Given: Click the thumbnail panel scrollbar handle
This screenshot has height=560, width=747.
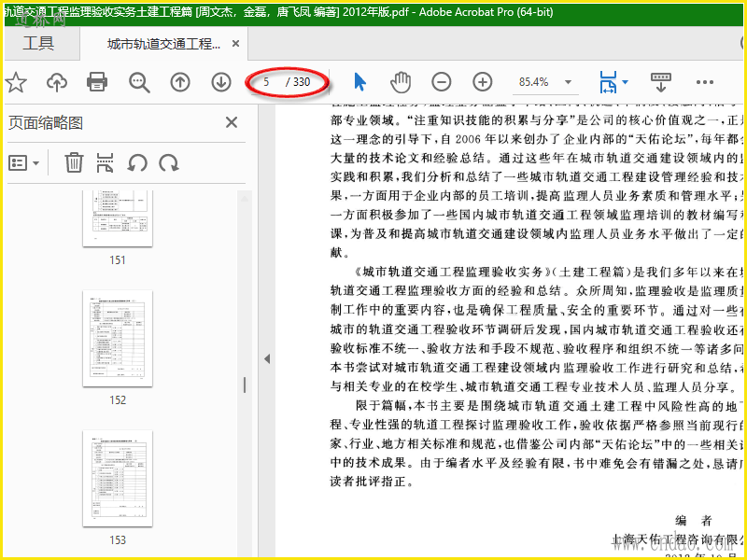Looking at the screenshot, I should [245, 385].
